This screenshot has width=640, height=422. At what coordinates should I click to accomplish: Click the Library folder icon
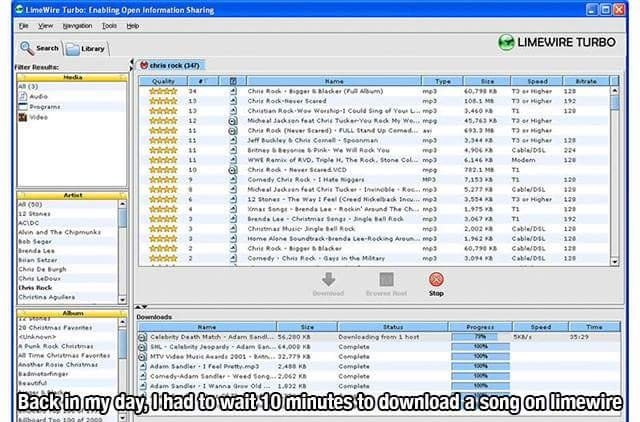point(72,49)
